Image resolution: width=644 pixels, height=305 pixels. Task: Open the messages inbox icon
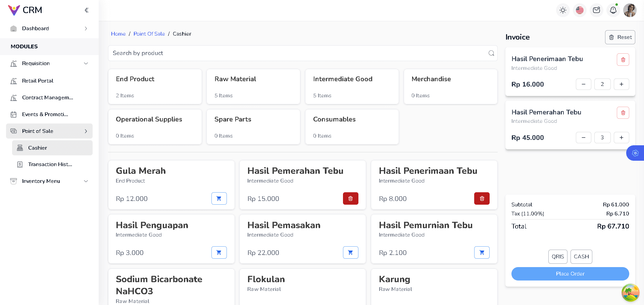coord(596,10)
